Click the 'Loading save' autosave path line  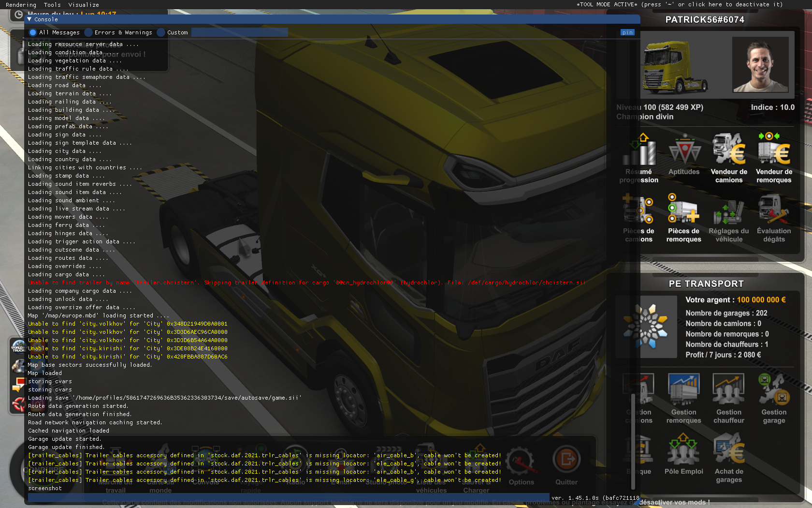[x=165, y=398]
